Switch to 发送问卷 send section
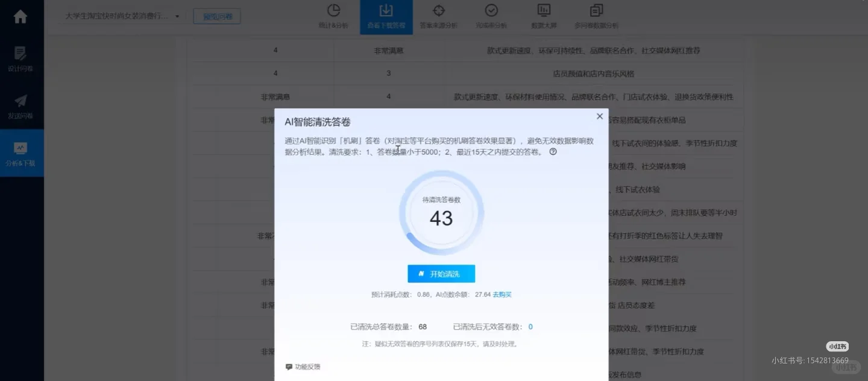 [21, 106]
